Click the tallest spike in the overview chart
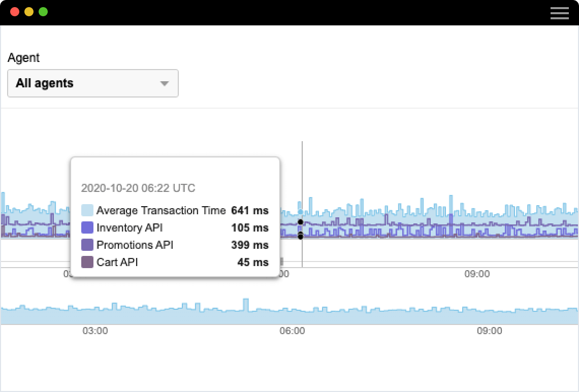This screenshot has height=392, width=579. (246, 305)
